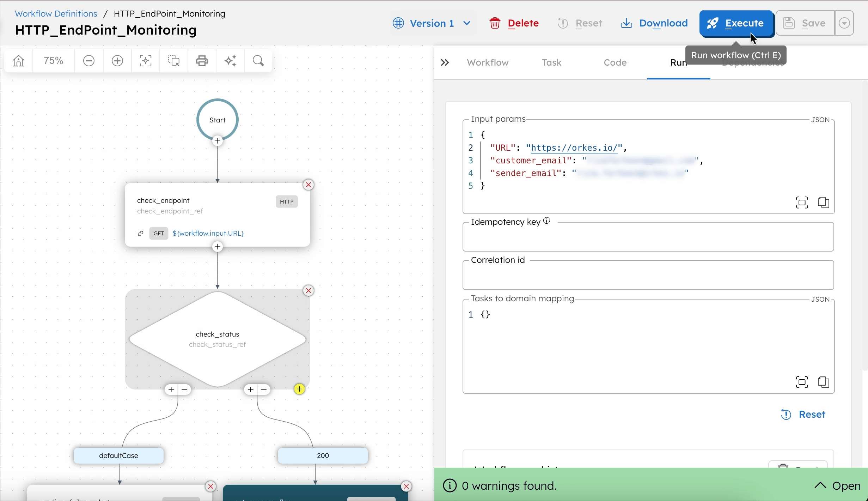Click the Idempotency key info icon
Image resolution: width=868 pixels, height=501 pixels.
(x=546, y=221)
